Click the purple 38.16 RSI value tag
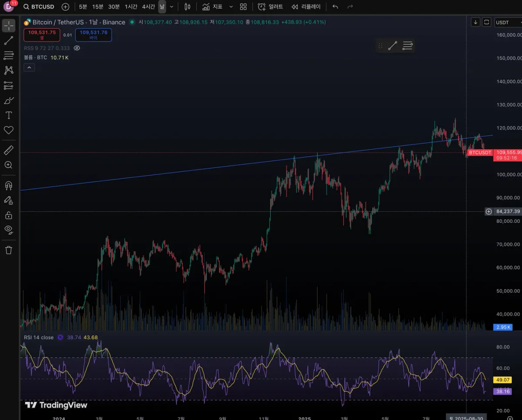The image size is (522, 420). point(502,391)
